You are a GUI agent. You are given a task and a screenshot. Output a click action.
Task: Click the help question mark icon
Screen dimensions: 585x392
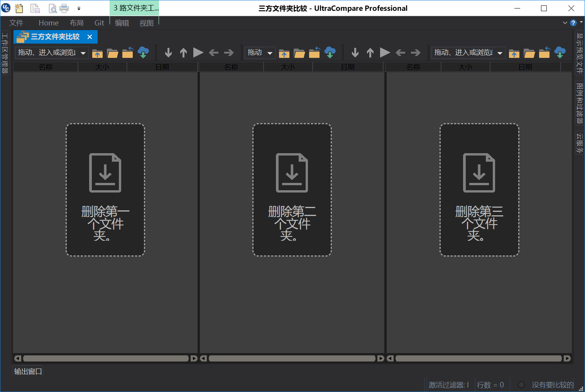(573, 23)
